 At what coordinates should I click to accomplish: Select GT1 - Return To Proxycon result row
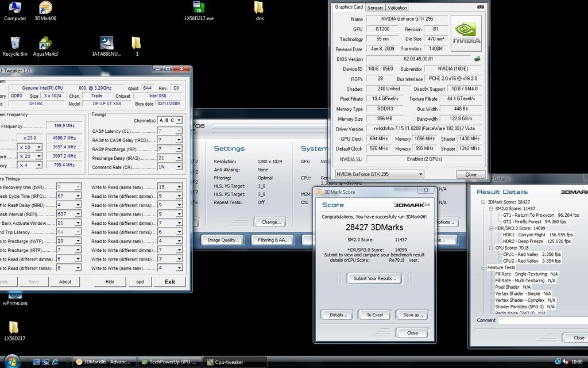[541, 215]
